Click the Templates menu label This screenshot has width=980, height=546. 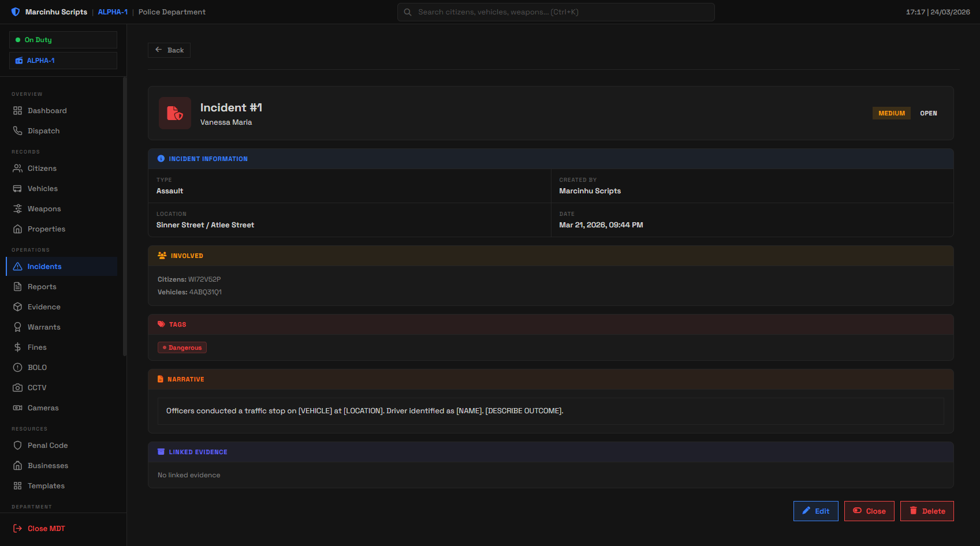46,486
